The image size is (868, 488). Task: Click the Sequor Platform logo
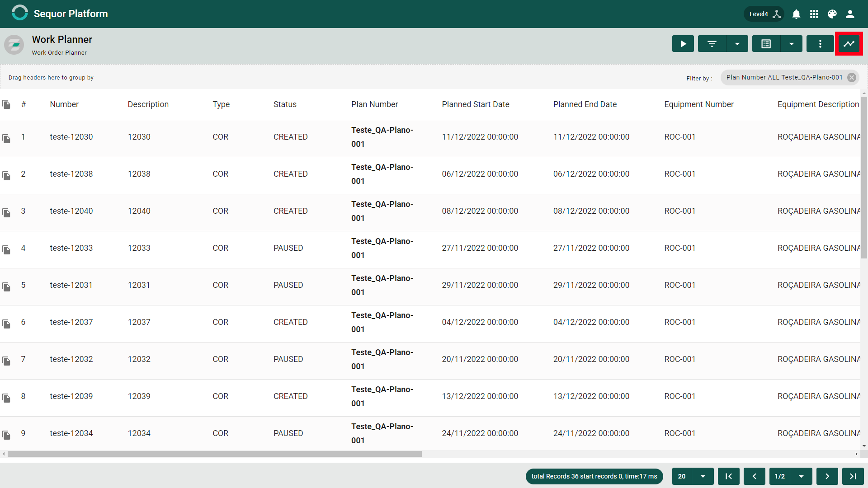19,14
